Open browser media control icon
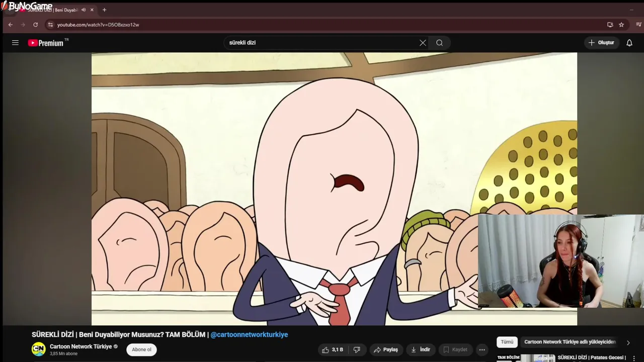The width and height of the screenshot is (644, 362). [639, 25]
